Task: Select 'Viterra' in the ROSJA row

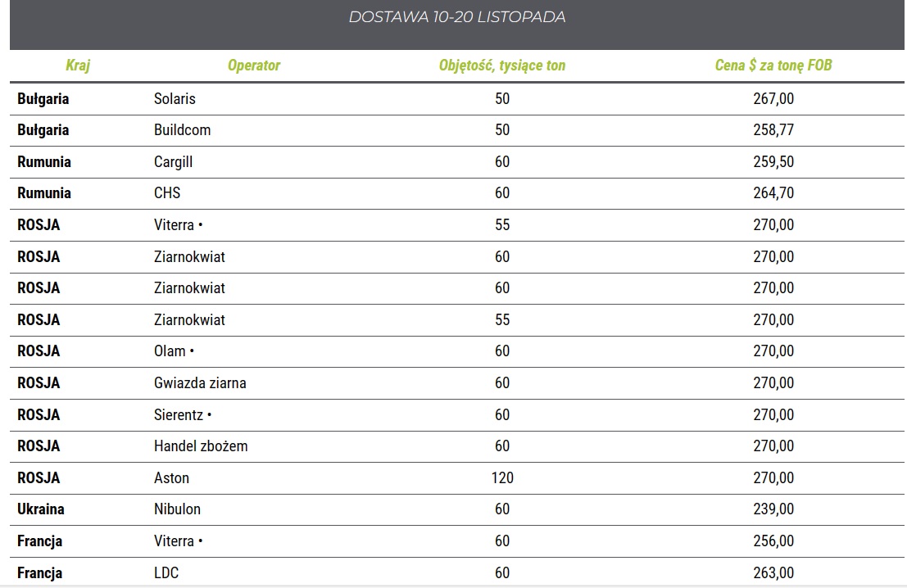Action: (x=175, y=225)
